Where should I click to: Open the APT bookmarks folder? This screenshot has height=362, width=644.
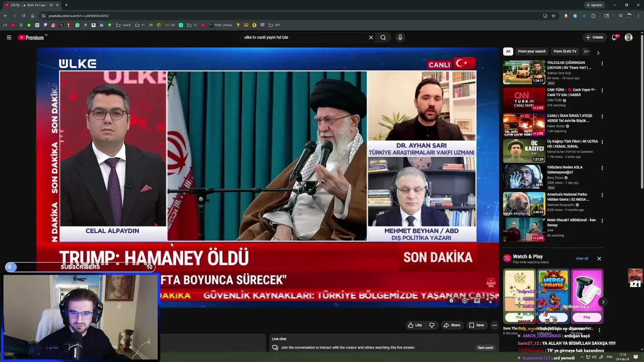[274, 25]
